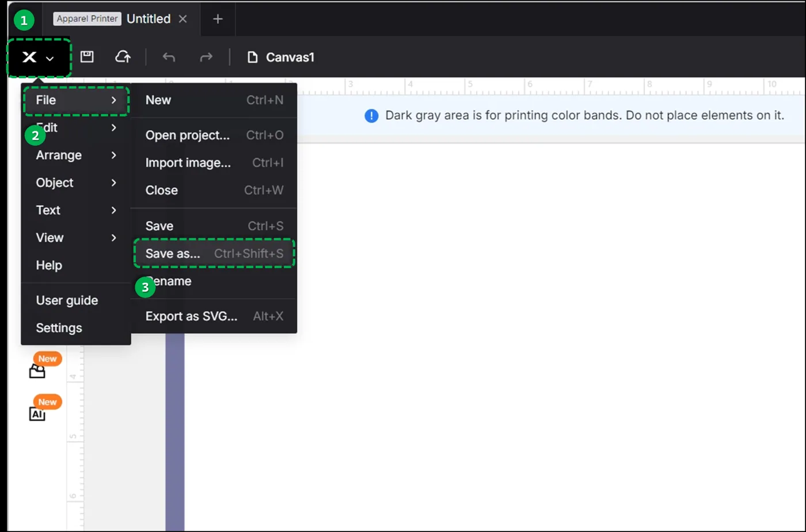Open the xTool logo main menu

[39, 57]
